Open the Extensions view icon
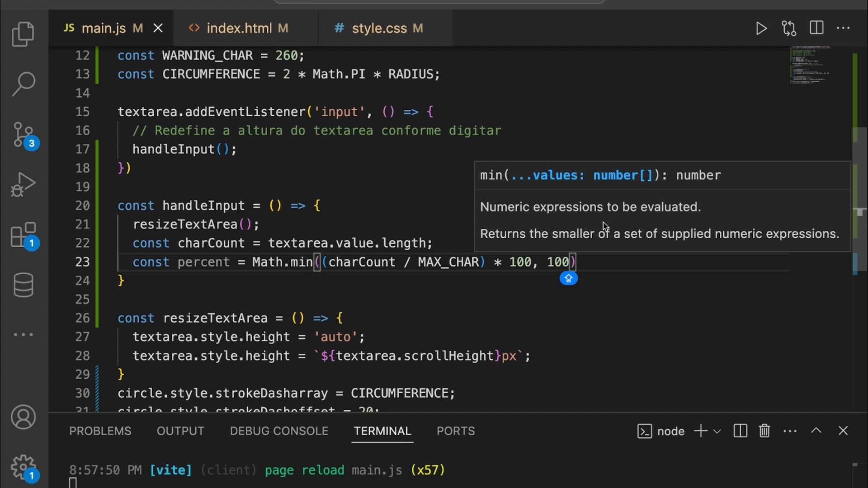Screen dimensions: 868x488 click(23, 235)
